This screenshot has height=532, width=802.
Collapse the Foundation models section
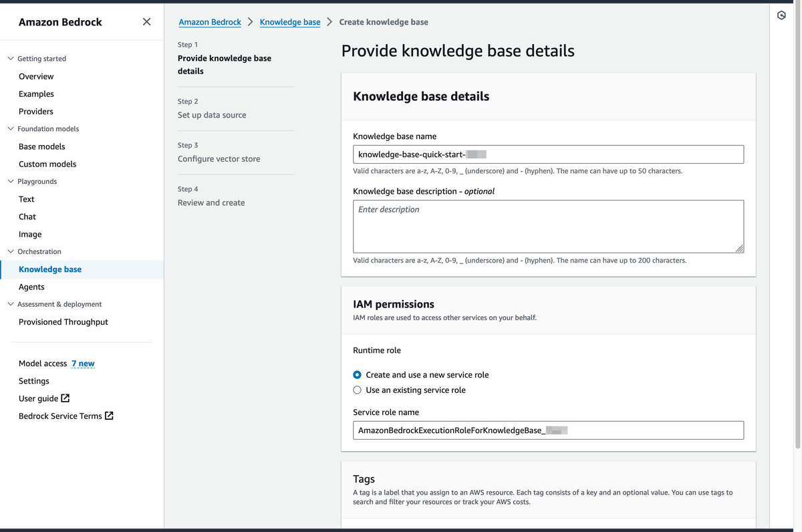10,129
